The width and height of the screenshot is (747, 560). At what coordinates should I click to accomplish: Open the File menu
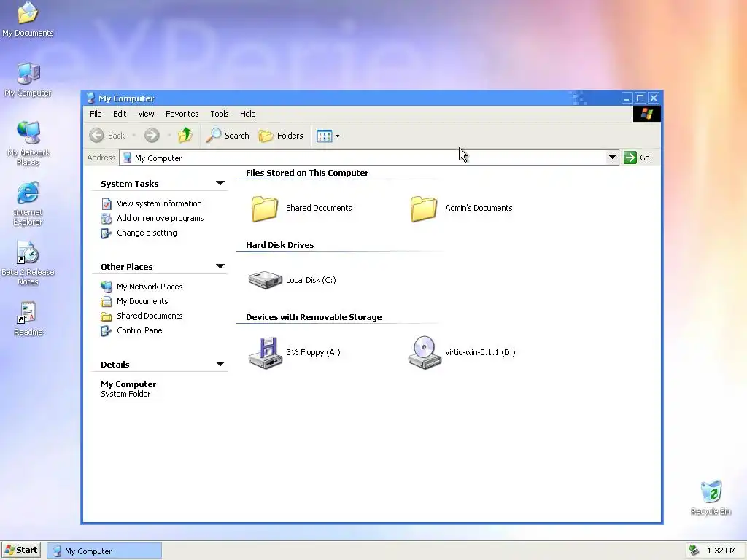point(96,114)
